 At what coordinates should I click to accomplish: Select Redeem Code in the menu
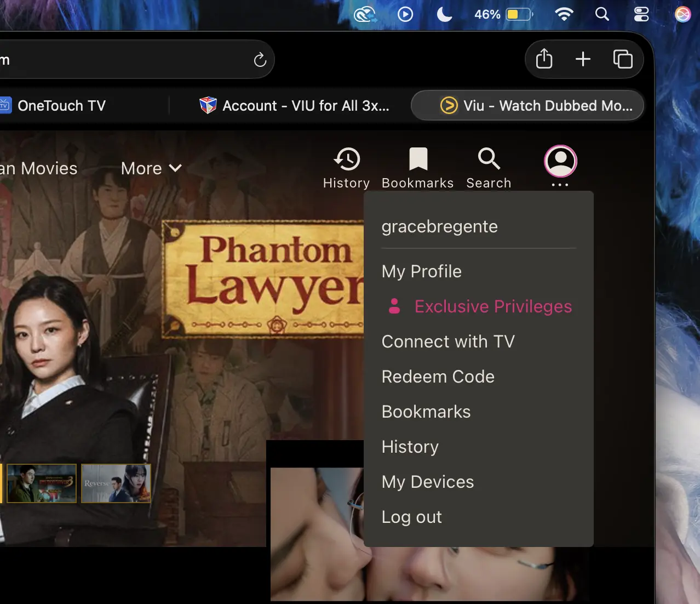pyautogui.click(x=438, y=377)
